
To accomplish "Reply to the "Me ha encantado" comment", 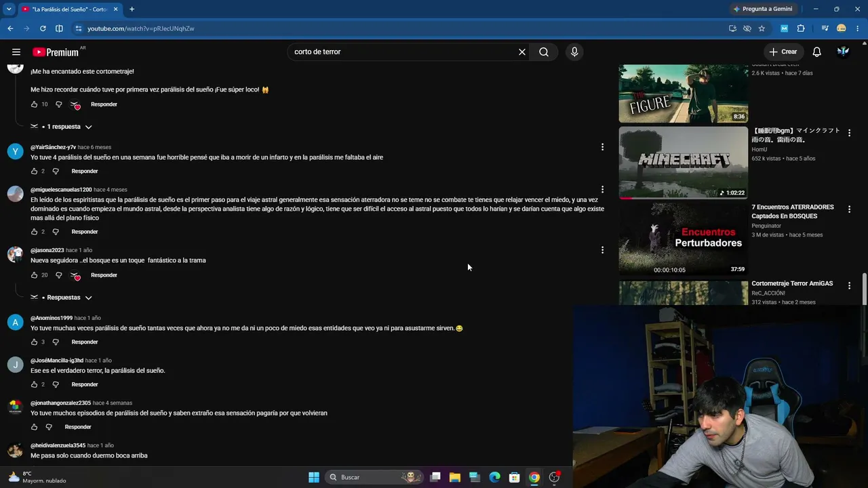I will point(104,104).
